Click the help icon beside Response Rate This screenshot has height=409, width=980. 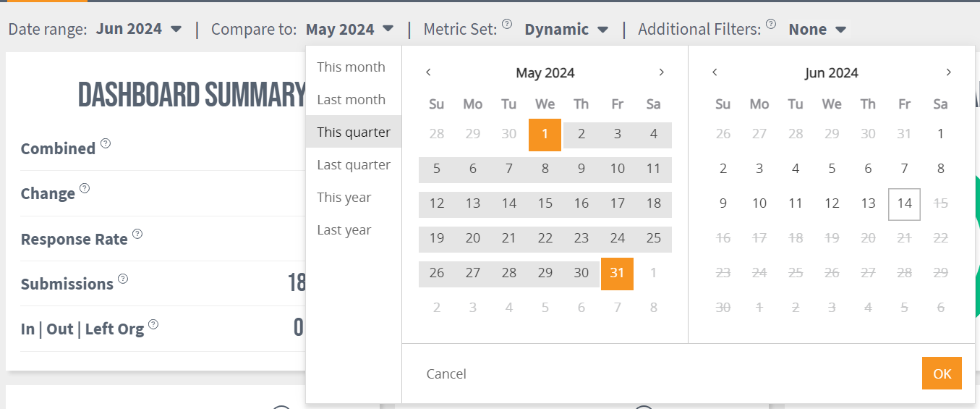[137, 234]
